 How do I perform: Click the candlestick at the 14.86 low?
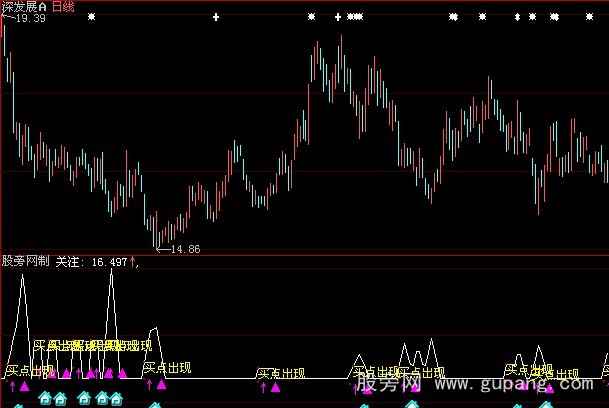click(156, 236)
